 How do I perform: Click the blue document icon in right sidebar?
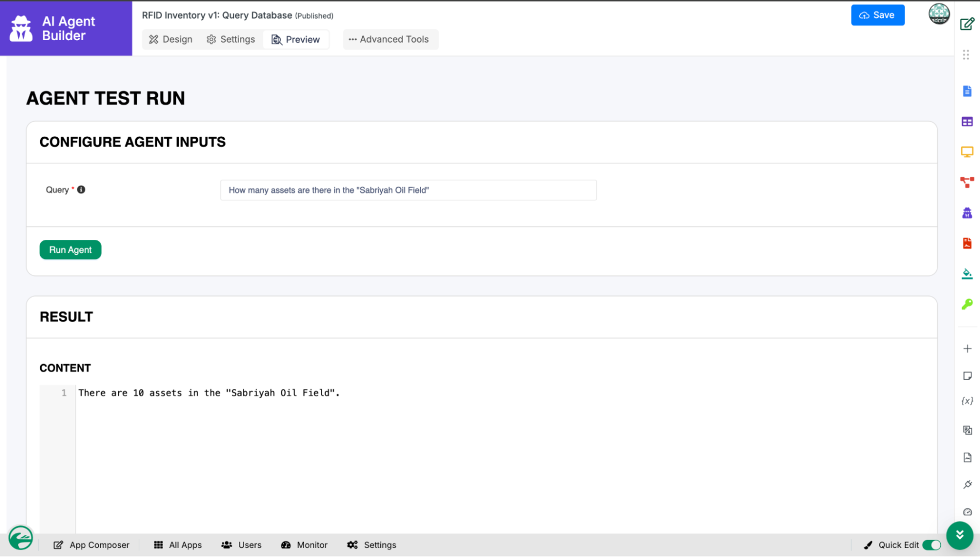coord(967,91)
